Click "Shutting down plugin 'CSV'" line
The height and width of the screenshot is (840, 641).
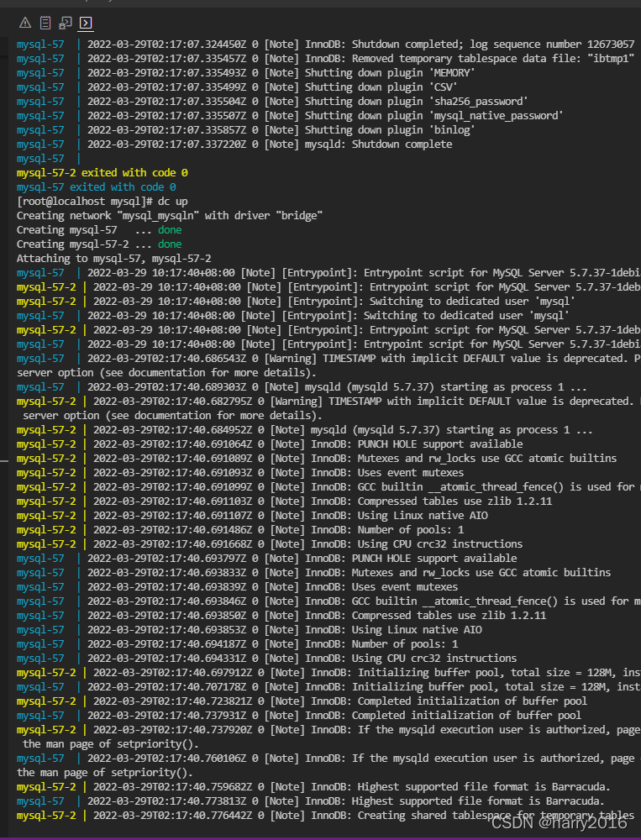click(238, 87)
